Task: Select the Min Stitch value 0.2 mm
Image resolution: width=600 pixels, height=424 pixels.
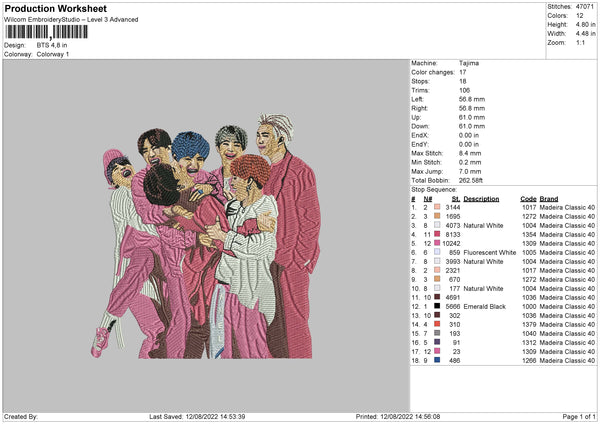Action: 470,162
